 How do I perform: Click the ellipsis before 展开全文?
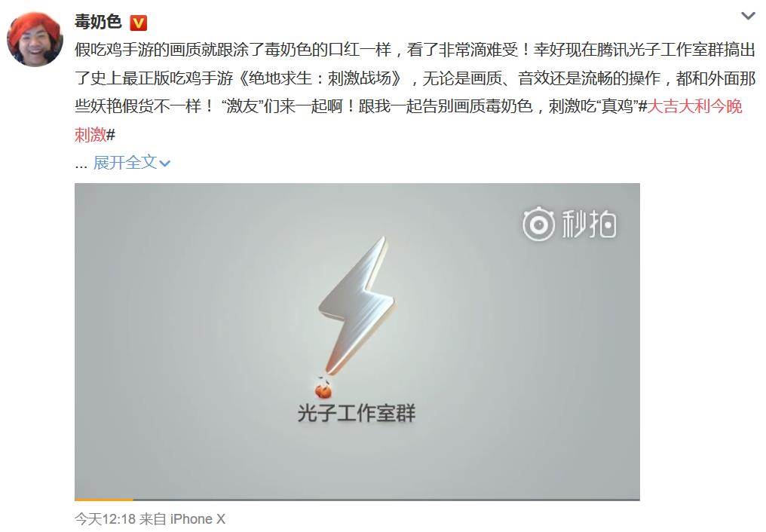coord(81,166)
